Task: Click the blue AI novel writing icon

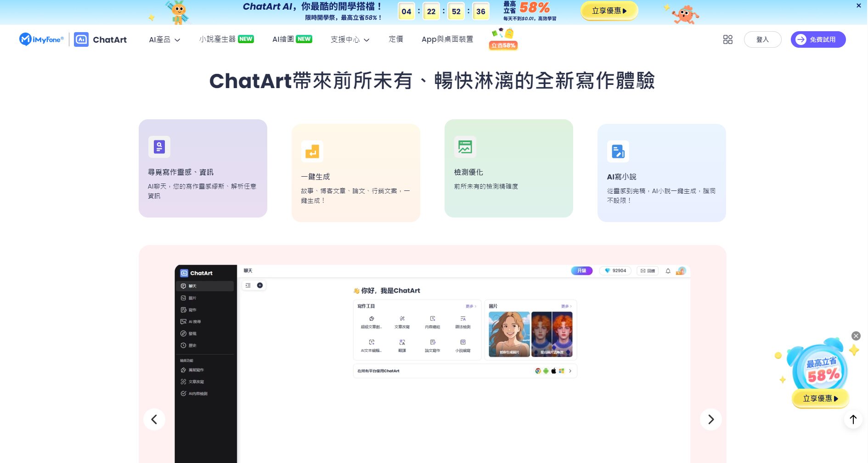Action: [618, 151]
